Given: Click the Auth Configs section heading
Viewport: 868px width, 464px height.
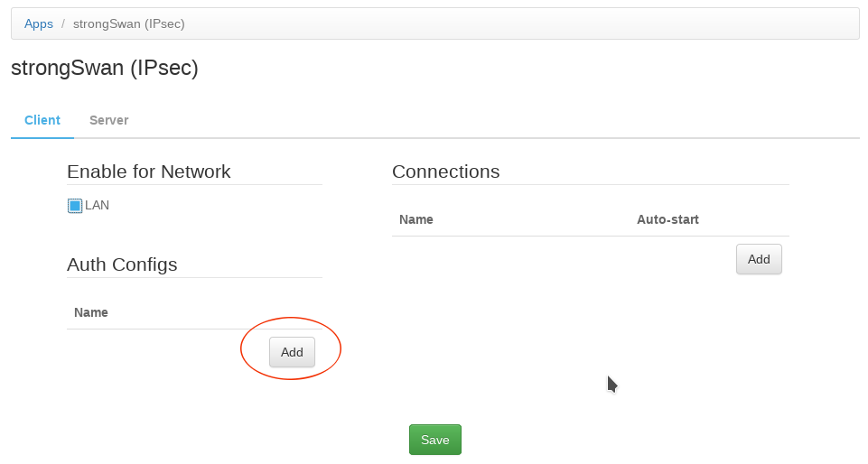Looking at the screenshot, I should (122, 264).
